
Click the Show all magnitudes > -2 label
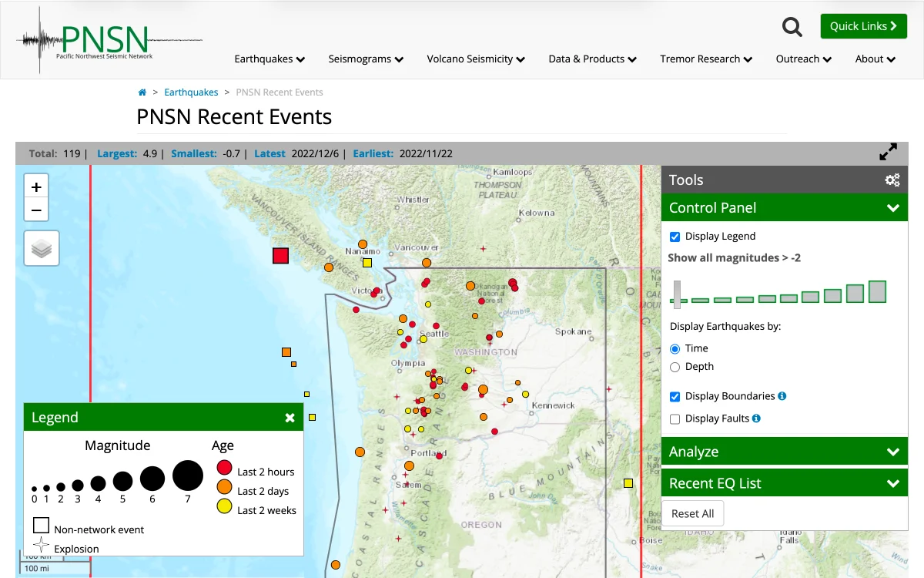coord(735,258)
